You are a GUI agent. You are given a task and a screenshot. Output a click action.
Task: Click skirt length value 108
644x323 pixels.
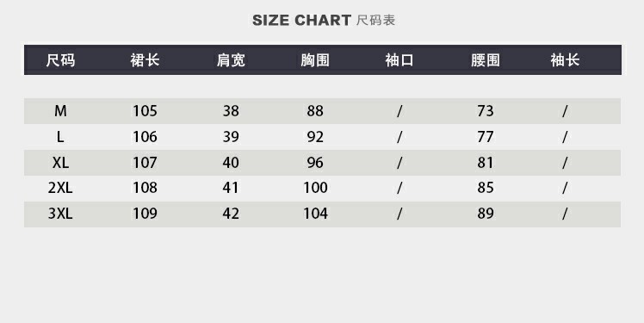145,188
